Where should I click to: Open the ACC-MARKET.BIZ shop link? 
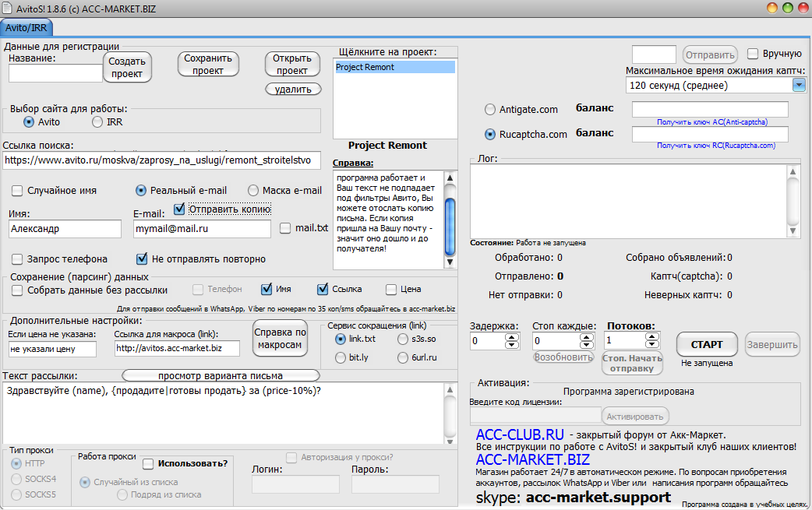point(533,459)
